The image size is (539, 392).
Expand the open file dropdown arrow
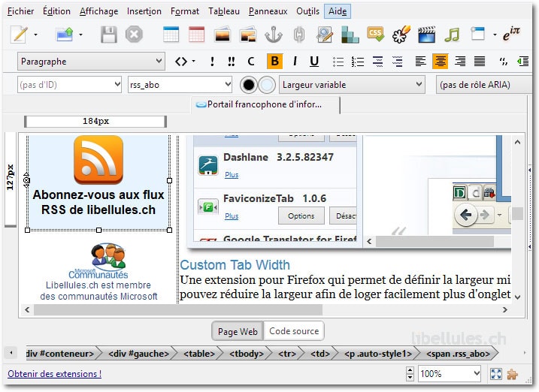coord(80,35)
